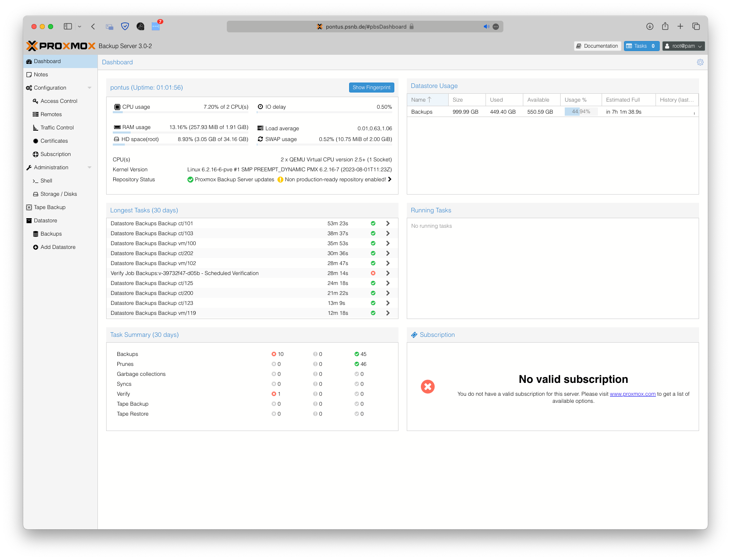Screen dimensions: 731x560
Task: Open arrow for Backup ct/103 task
Action: [x=388, y=233]
